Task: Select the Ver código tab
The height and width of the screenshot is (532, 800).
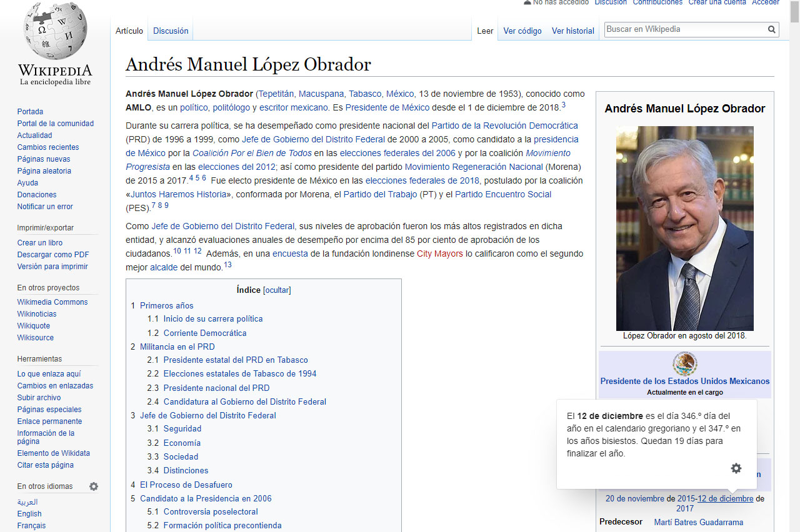Action: coord(522,31)
